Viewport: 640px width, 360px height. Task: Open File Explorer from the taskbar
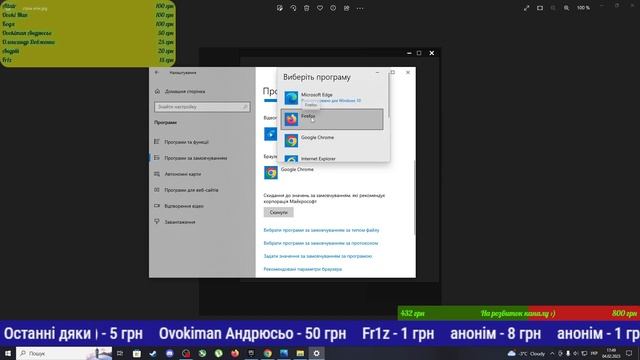(300, 353)
